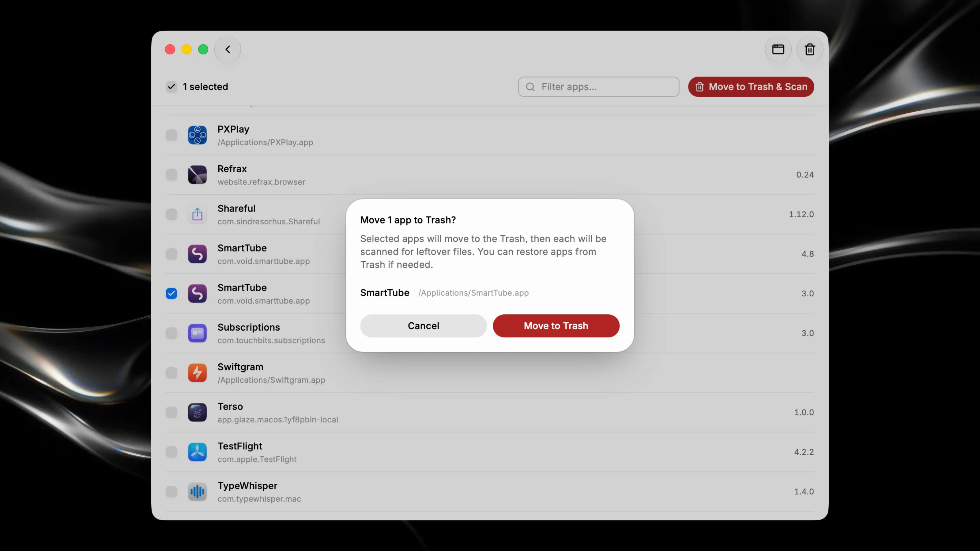Click the Swiftgram app name
This screenshot has height=551, width=980.
point(240,367)
